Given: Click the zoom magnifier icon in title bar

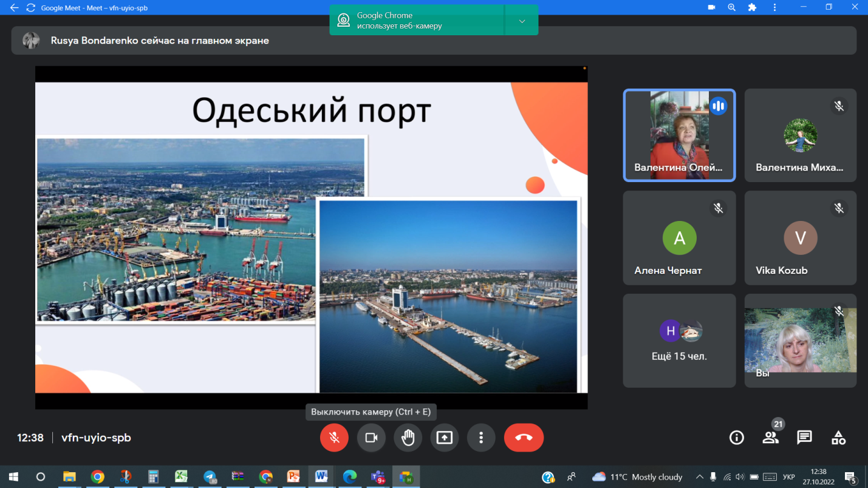Looking at the screenshot, I should pos(731,8).
